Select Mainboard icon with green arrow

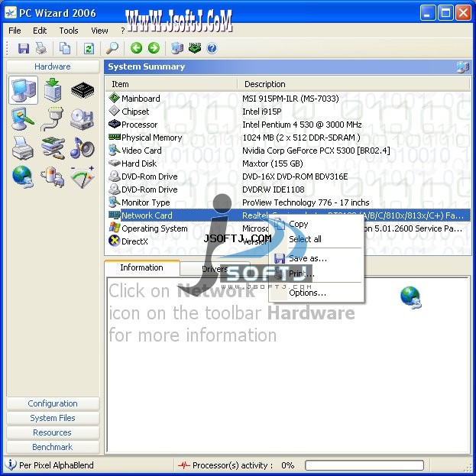click(x=53, y=90)
